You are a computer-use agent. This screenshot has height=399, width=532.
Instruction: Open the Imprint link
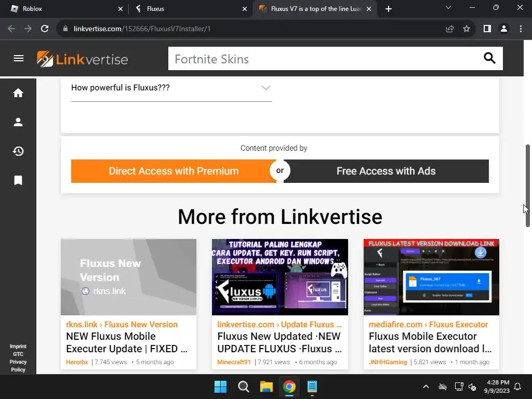(18, 346)
